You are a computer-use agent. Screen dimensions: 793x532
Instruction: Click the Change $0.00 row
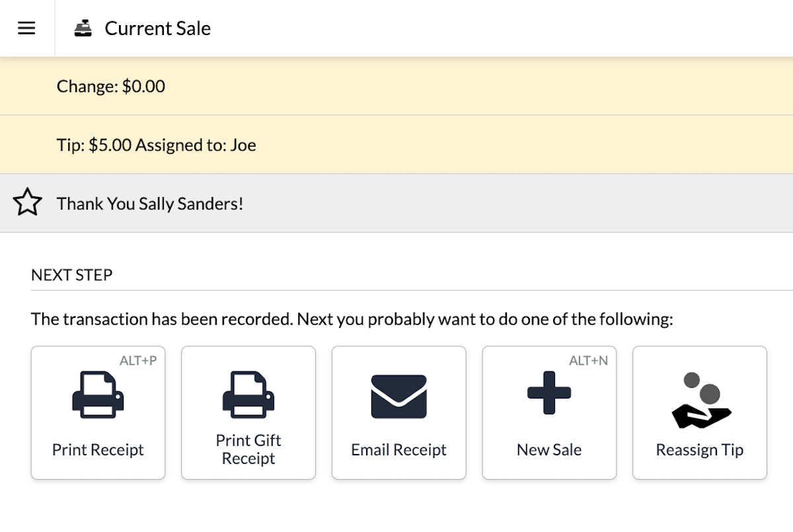[x=397, y=86]
